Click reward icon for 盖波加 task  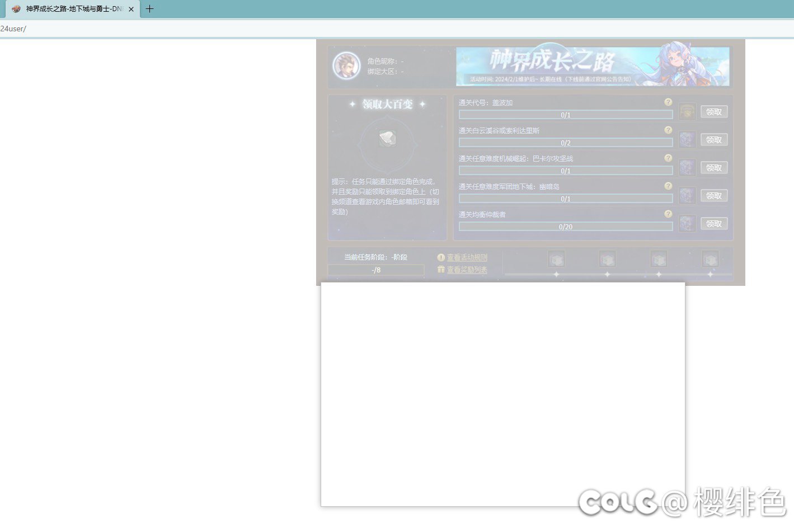[687, 111]
